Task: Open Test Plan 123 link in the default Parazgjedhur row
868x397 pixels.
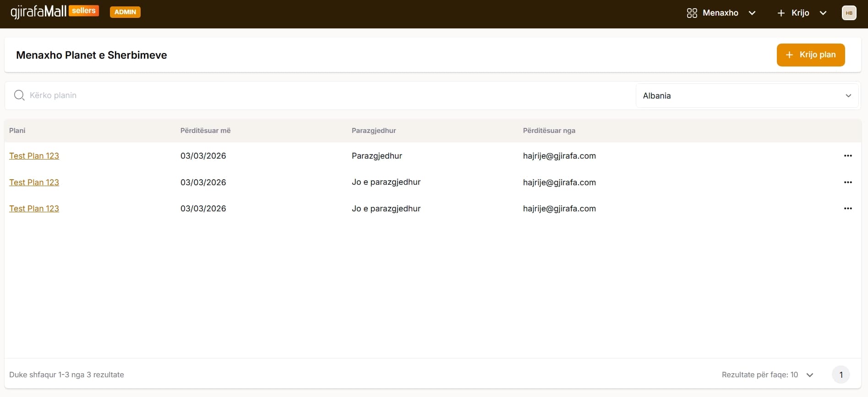Action: tap(34, 156)
